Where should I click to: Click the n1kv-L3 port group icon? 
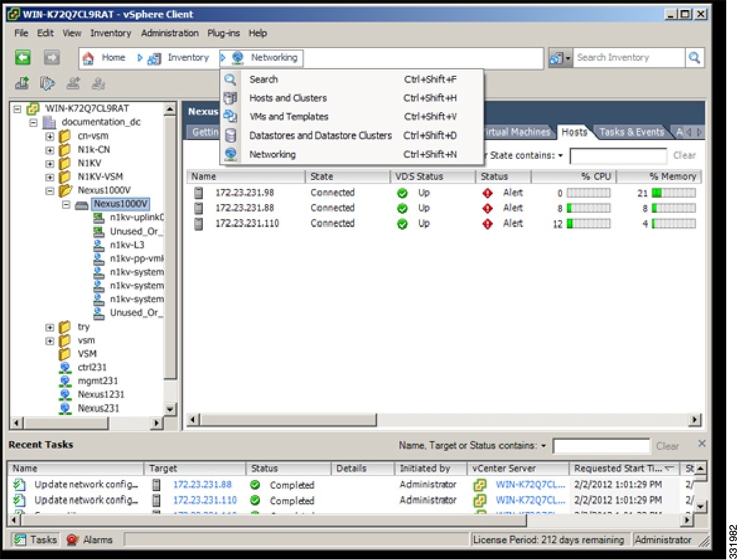point(99,245)
